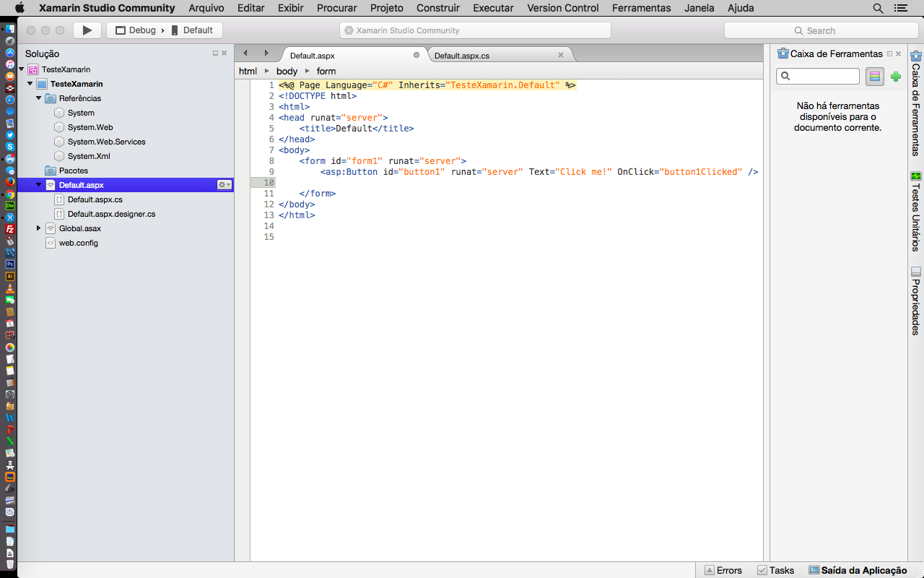Open the Projeto menu
The height and width of the screenshot is (578, 924).
pos(387,8)
